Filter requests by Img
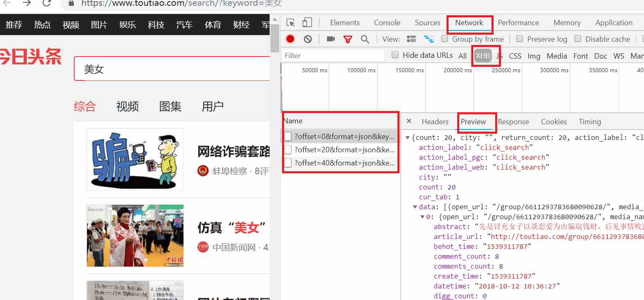Screen dimensions: 644x300 point(534,56)
